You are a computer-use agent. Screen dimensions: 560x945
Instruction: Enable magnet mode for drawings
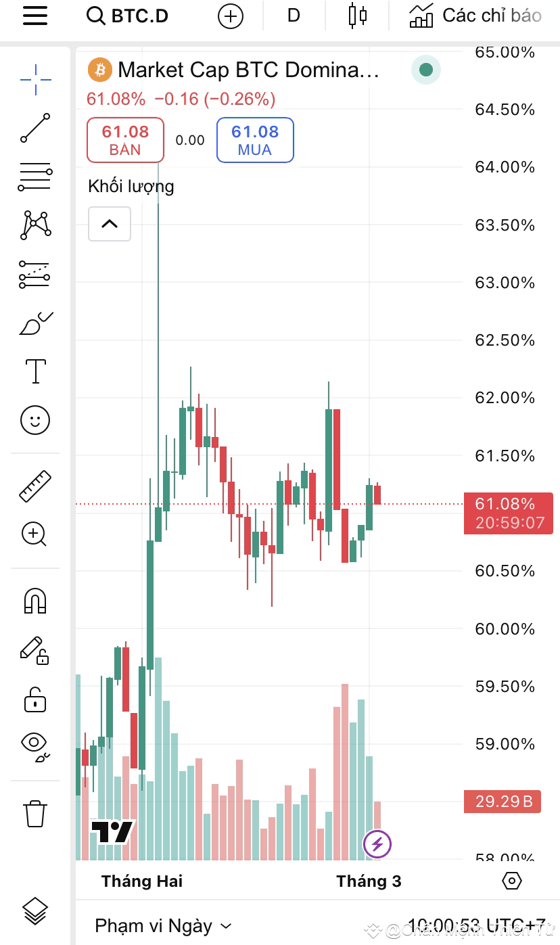pos(35,601)
